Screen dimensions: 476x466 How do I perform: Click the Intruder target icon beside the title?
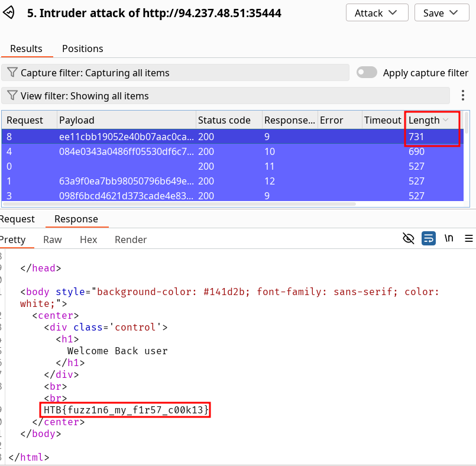[x=8, y=13]
